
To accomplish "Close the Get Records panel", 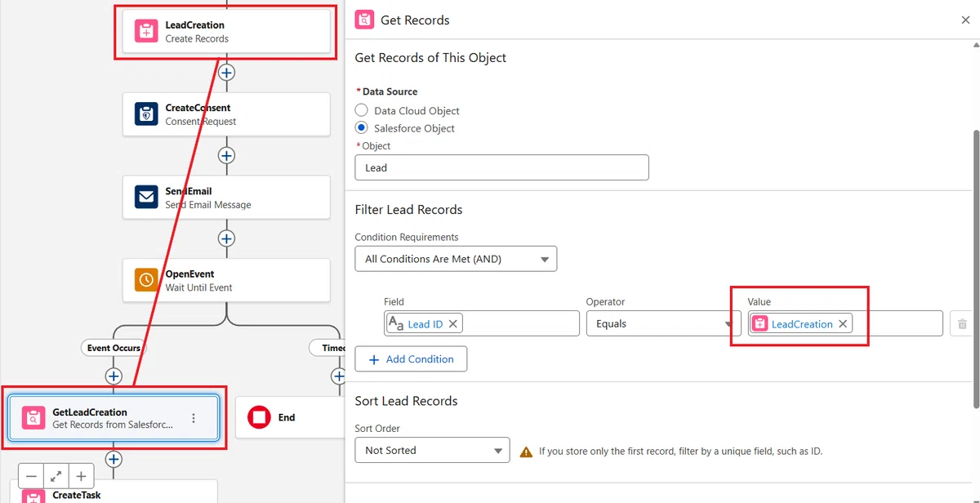I will [x=965, y=20].
